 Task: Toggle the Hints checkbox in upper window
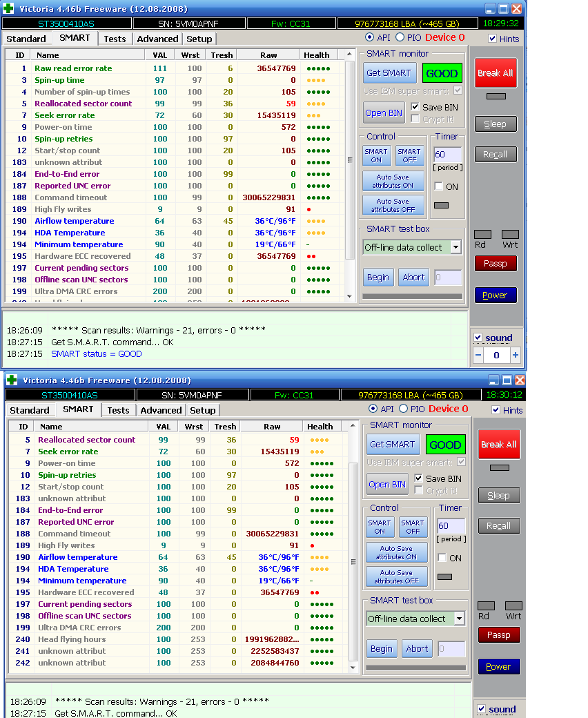[x=492, y=39]
